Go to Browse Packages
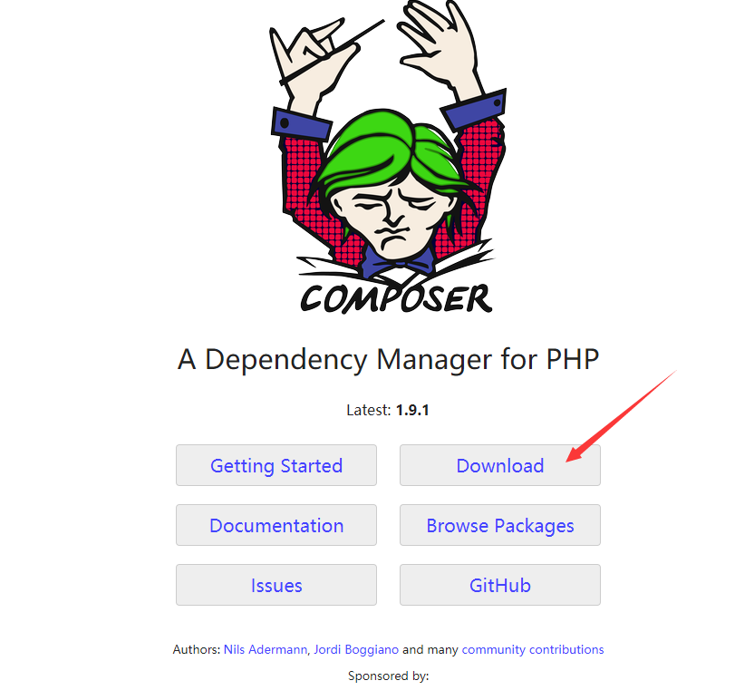 [500, 525]
